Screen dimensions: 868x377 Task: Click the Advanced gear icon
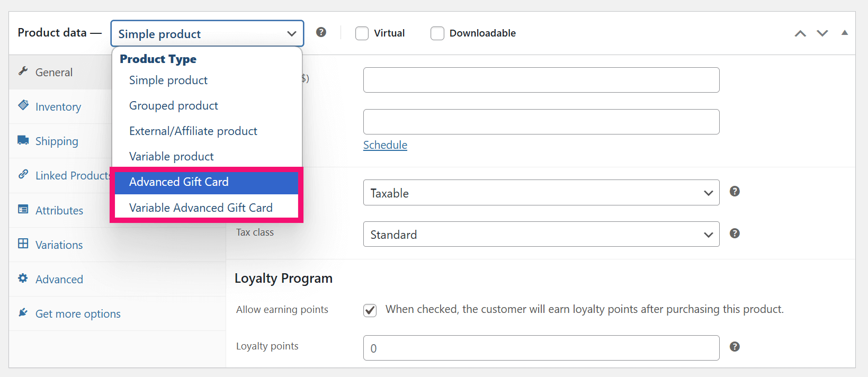coord(23,278)
